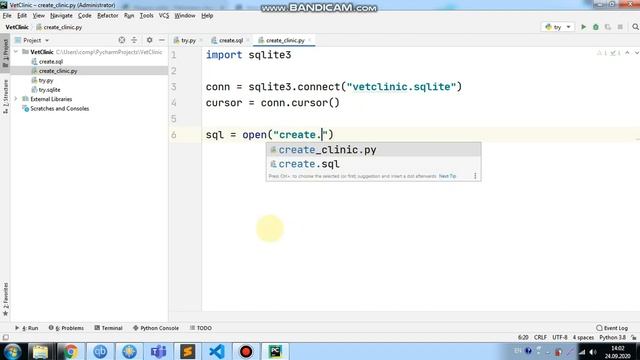Switch to PyCharm in taskbar
This screenshot has height=360, width=640.
coord(275,351)
